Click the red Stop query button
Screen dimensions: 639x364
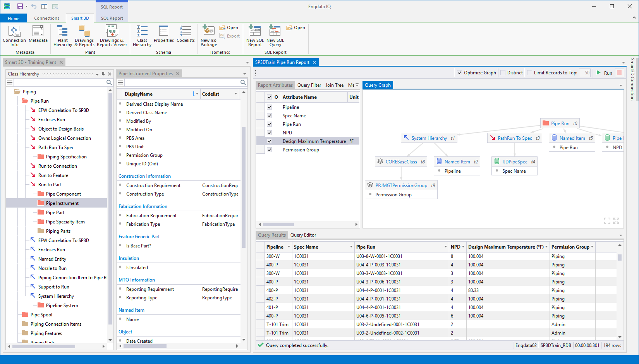619,73
